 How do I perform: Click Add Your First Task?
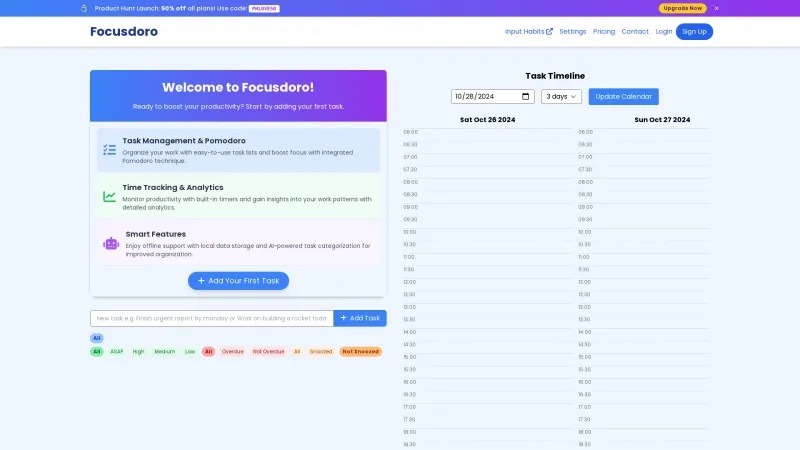coord(238,281)
